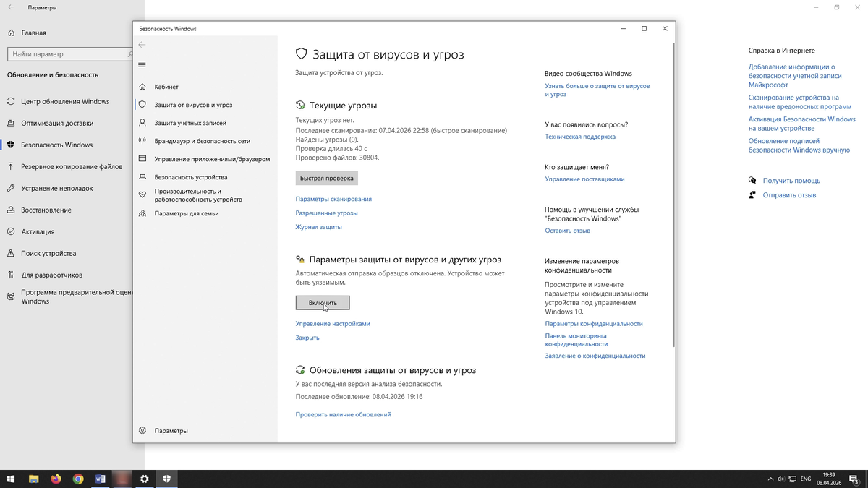
Task: Click the Для разработчиков icon
Action: pyautogui.click(x=11, y=275)
